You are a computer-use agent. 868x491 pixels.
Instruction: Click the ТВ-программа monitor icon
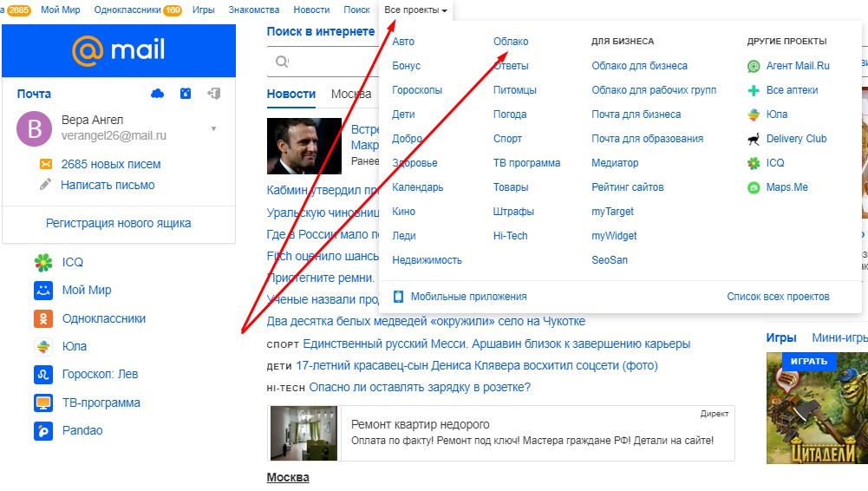point(43,403)
